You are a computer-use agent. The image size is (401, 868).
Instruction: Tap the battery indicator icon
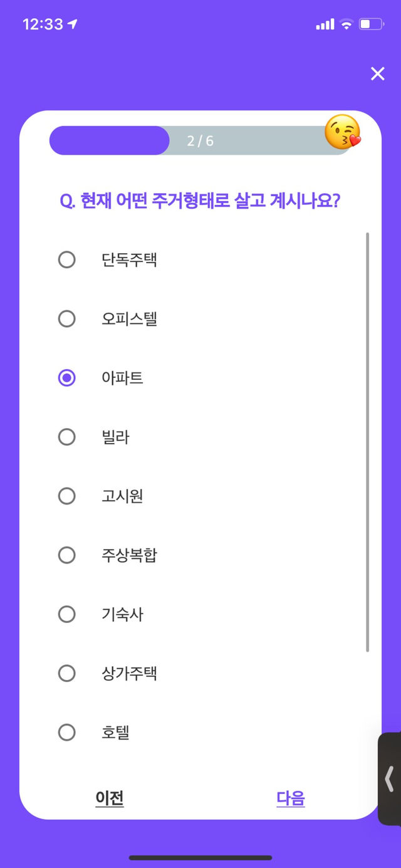pos(370,24)
